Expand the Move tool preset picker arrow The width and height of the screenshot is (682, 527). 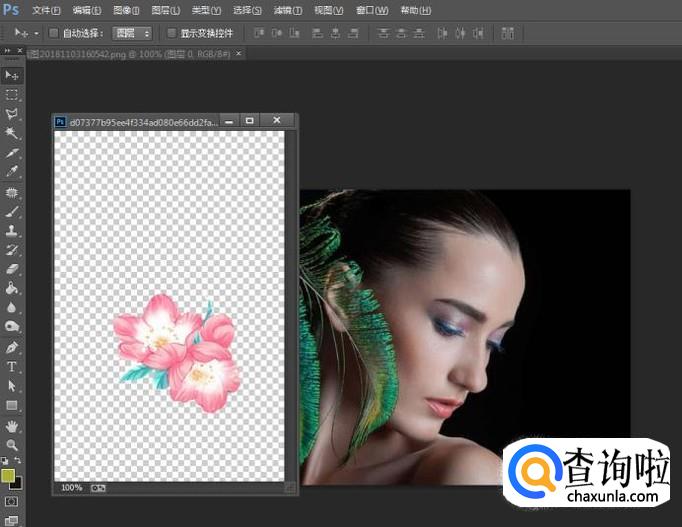pos(37,33)
